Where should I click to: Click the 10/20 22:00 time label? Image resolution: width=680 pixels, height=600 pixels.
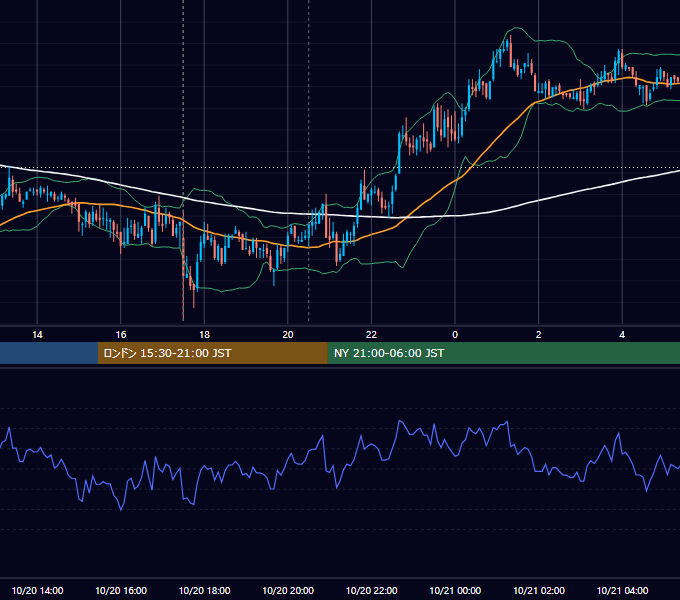tap(371, 590)
